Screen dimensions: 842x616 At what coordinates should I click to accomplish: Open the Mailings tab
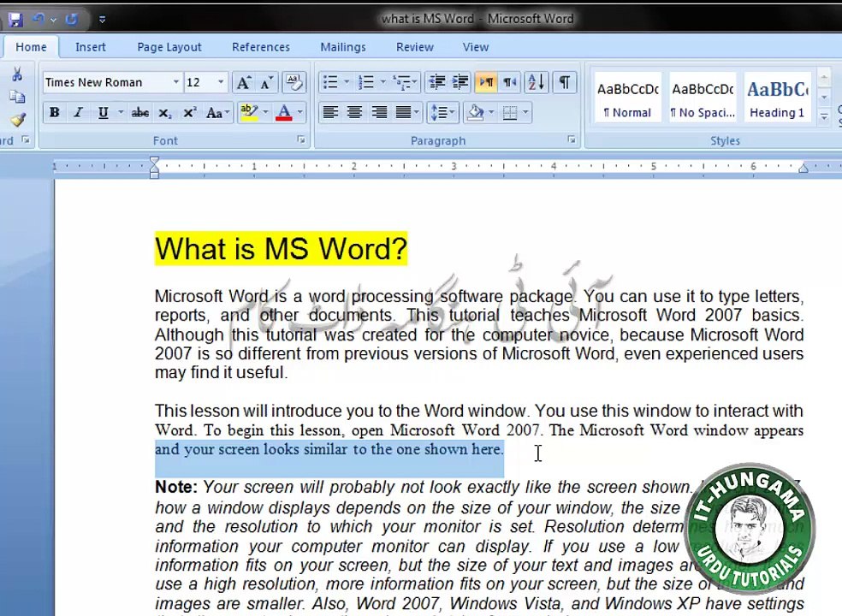click(342, 47)
